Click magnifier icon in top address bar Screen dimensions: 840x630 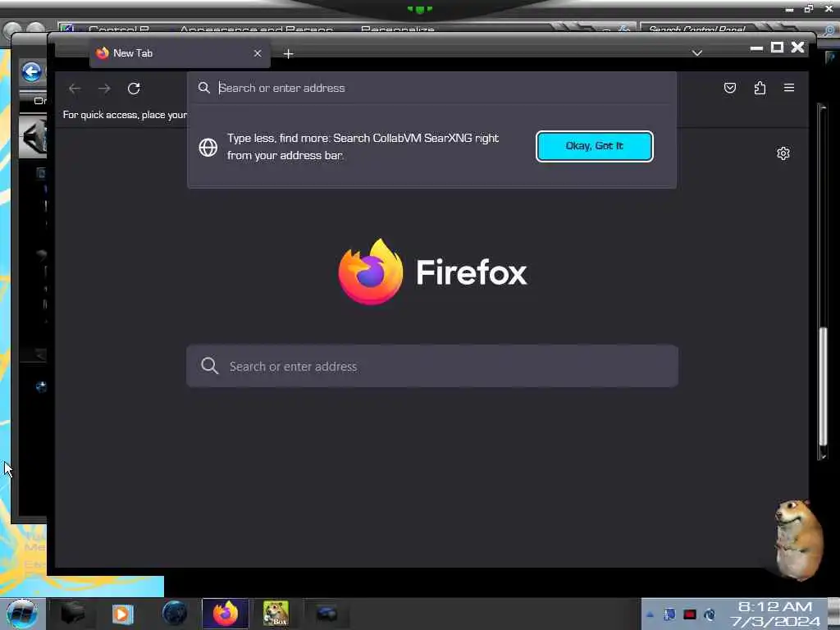tap(204, 88)
